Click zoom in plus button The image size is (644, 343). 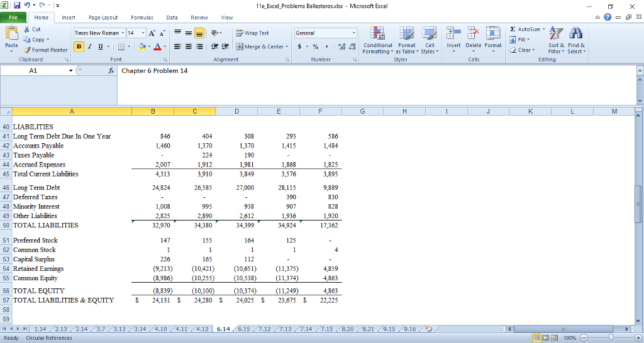(x=637, y=338)
